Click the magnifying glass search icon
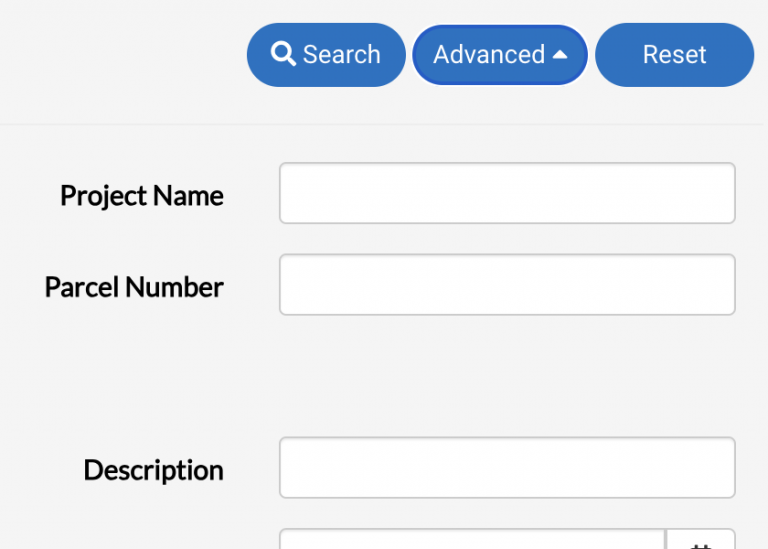Screen dimensions: 768x549 point(284,54)
